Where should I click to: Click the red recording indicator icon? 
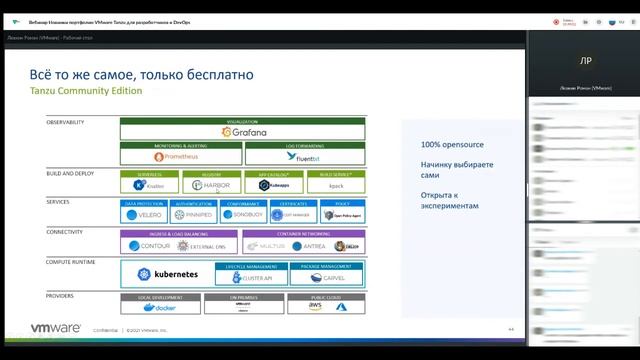[556, 22]
